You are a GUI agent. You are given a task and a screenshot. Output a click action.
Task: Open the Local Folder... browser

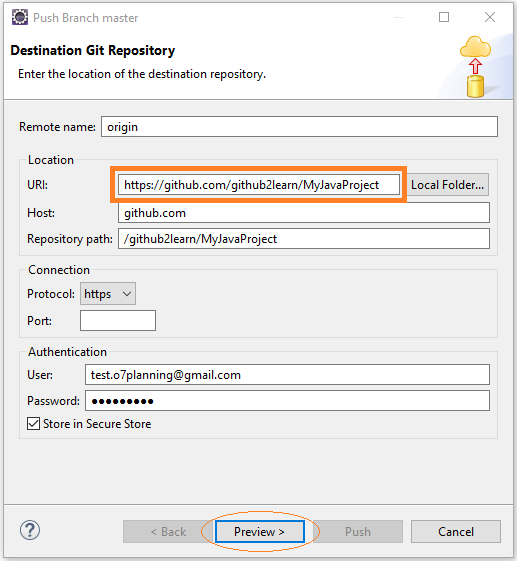447,185
